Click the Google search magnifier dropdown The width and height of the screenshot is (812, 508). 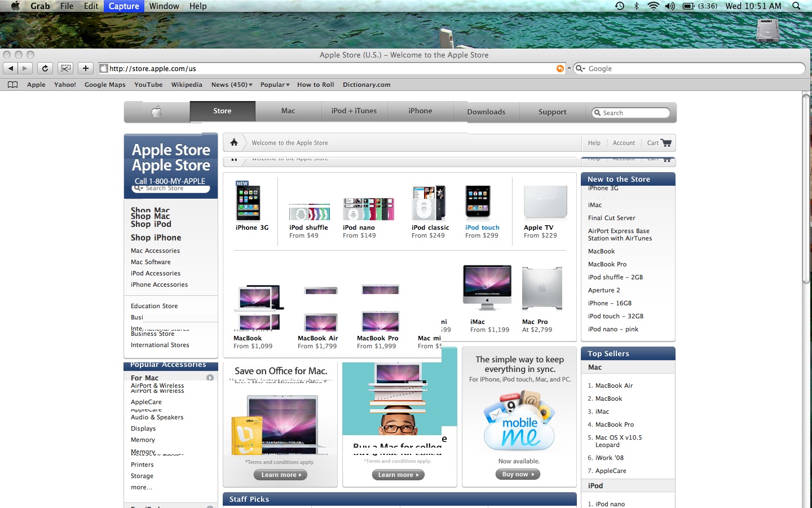(x=580, y=68)
